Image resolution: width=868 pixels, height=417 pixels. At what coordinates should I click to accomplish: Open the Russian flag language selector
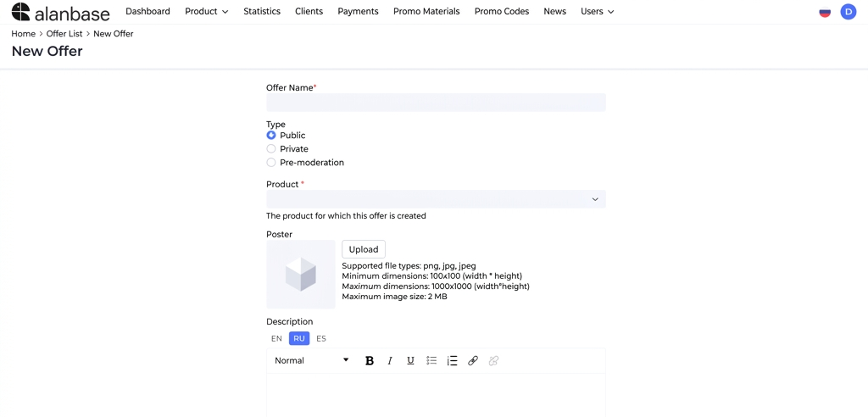[825, 12]
